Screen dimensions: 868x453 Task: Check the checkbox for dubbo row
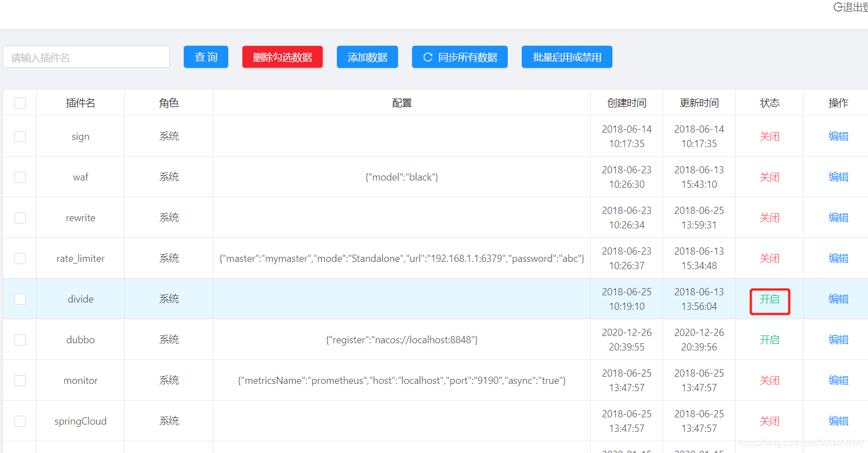click(20, 340)
